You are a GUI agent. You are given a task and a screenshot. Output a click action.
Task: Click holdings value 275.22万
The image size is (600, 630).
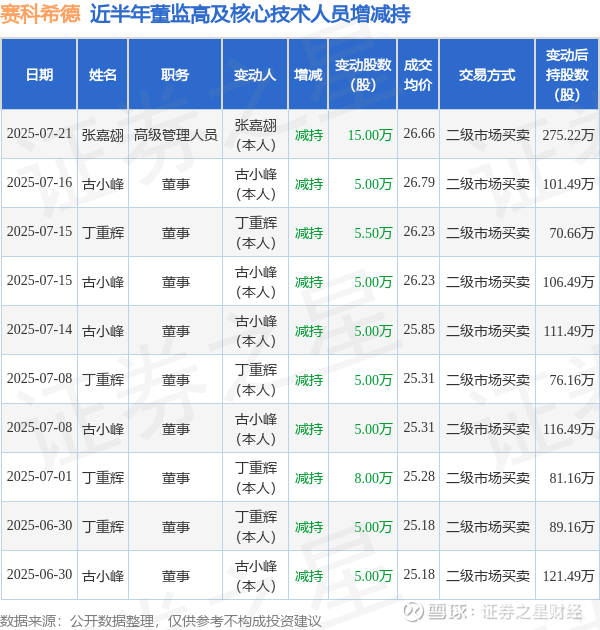(x=568, y=135)
